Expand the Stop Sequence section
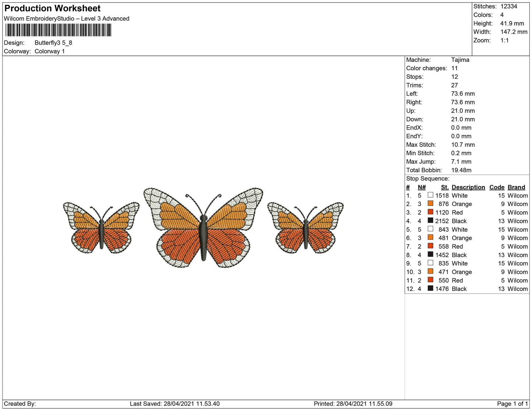The height and width of the screenshot is (409, 532). click(x=428, y=178)
